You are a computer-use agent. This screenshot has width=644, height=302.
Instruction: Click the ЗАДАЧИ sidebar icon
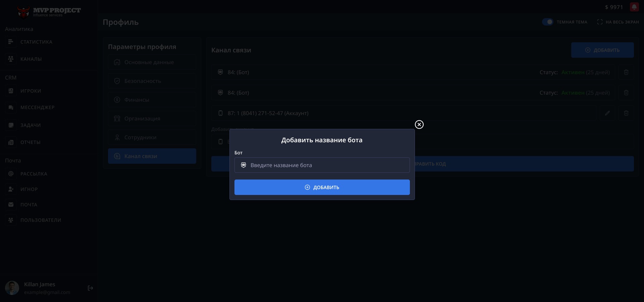[x=11, y=125]
